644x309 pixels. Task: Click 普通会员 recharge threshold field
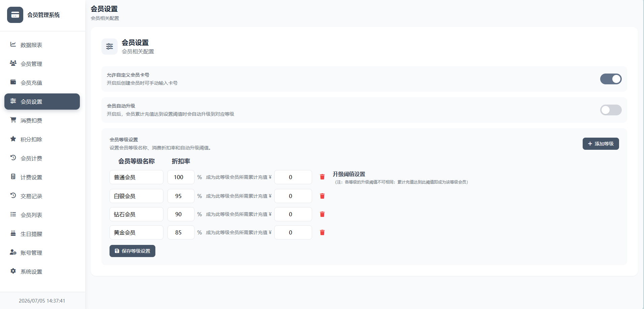tap(293, 177)
